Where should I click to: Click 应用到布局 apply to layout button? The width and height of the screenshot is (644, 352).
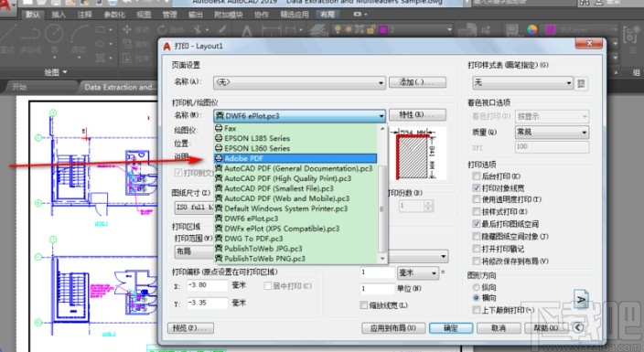coord(393,328)
